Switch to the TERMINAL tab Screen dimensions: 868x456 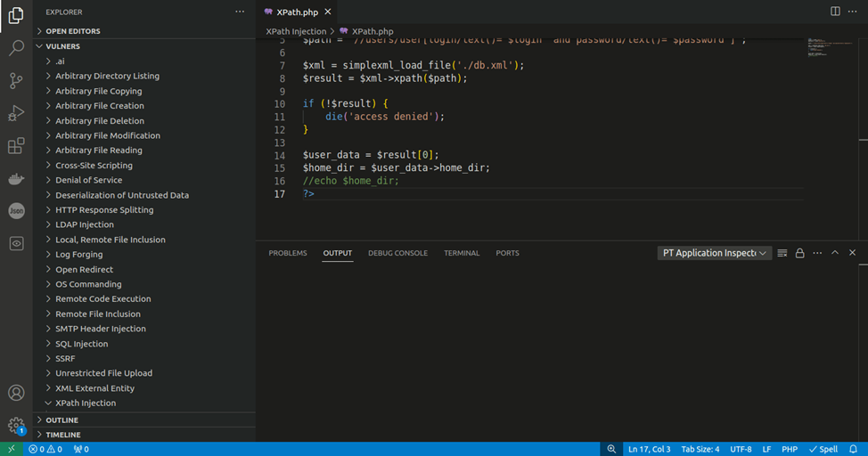pyautogui.click(x=462, y=253)
